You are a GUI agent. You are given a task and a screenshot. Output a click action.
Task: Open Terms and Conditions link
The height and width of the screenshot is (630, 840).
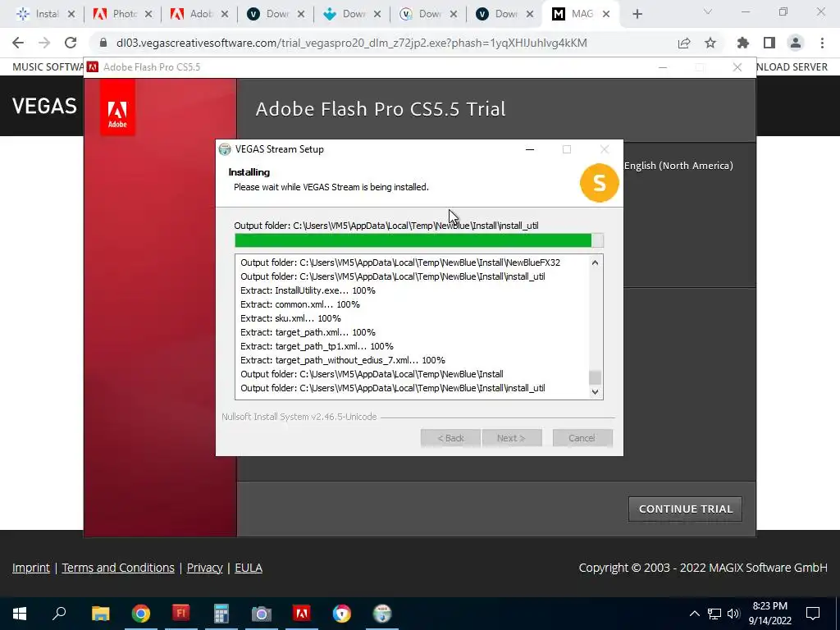(118, 568)
